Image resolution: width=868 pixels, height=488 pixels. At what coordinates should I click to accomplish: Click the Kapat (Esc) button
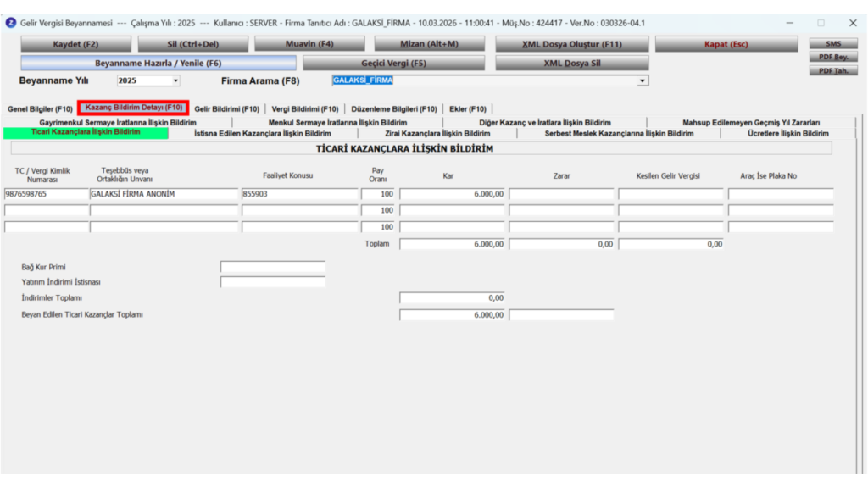click(726, 44)
